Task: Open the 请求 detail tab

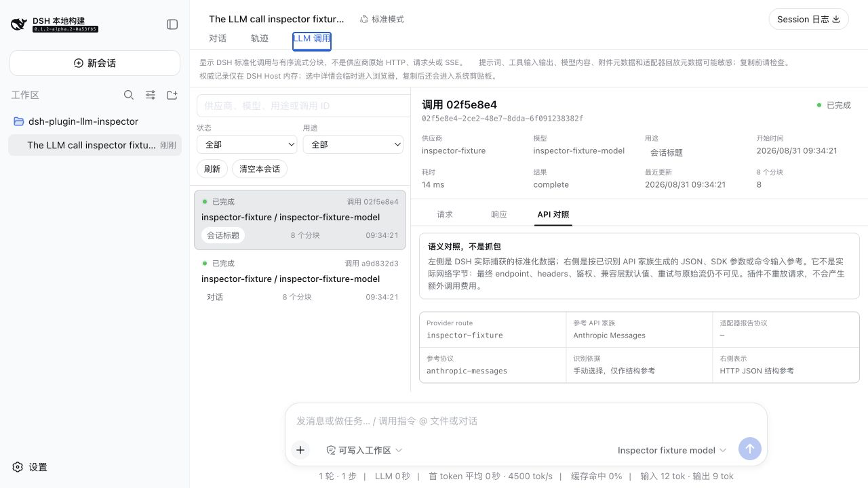Action: [x=445, y=214]
